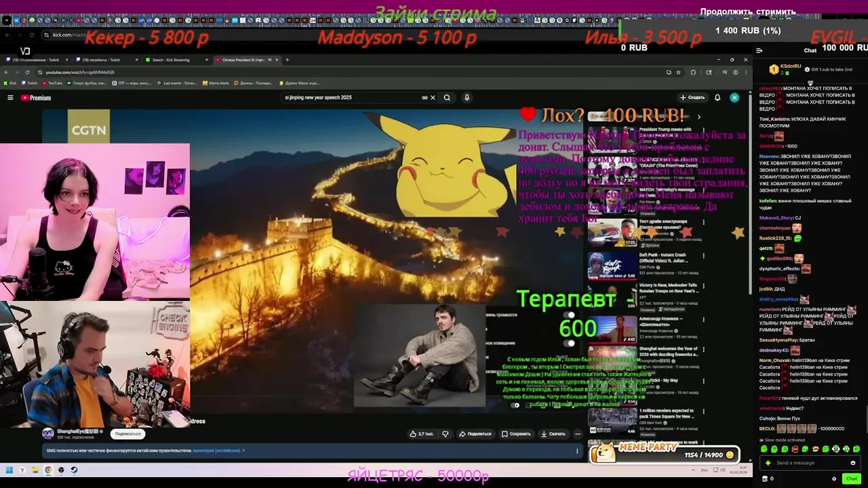Go to YouTube Premium home logo

(x=36, y=98)
